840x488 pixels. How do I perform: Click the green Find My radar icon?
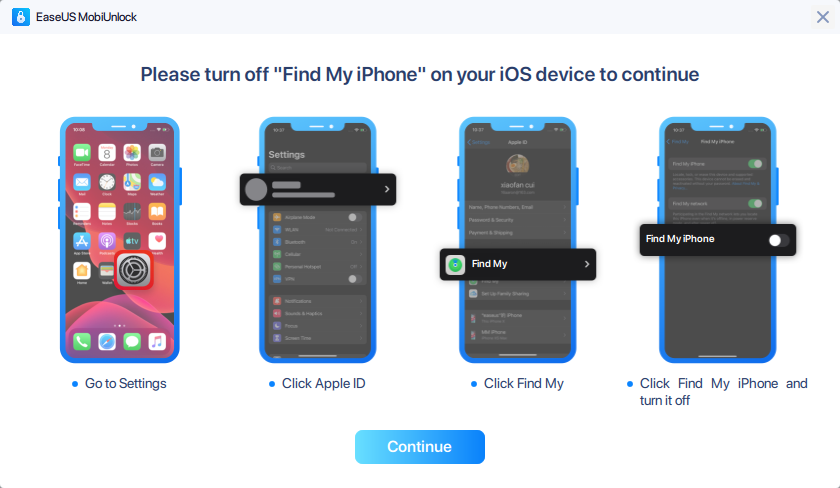click(x=455, y=264)
